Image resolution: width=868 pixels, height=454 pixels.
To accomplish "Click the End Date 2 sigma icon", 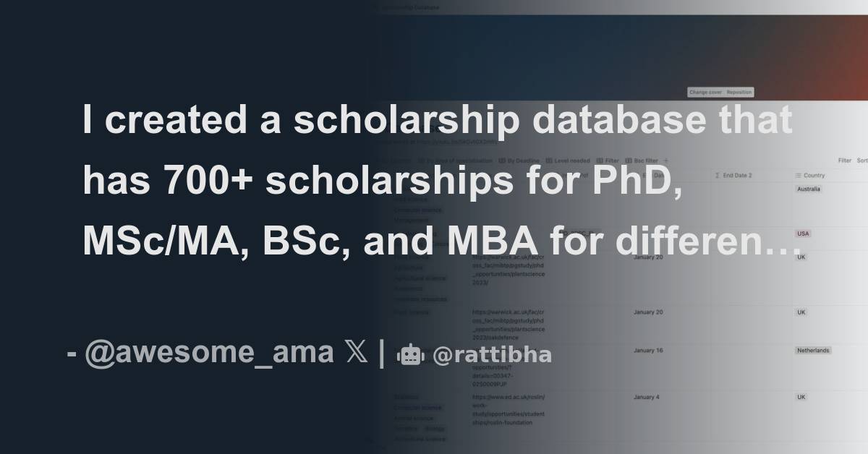I will pos(716,175).
